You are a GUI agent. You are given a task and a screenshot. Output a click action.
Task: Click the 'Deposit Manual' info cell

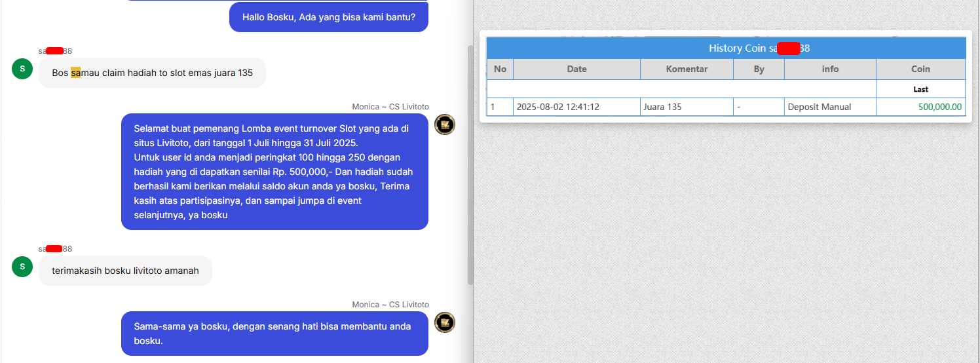830,107
